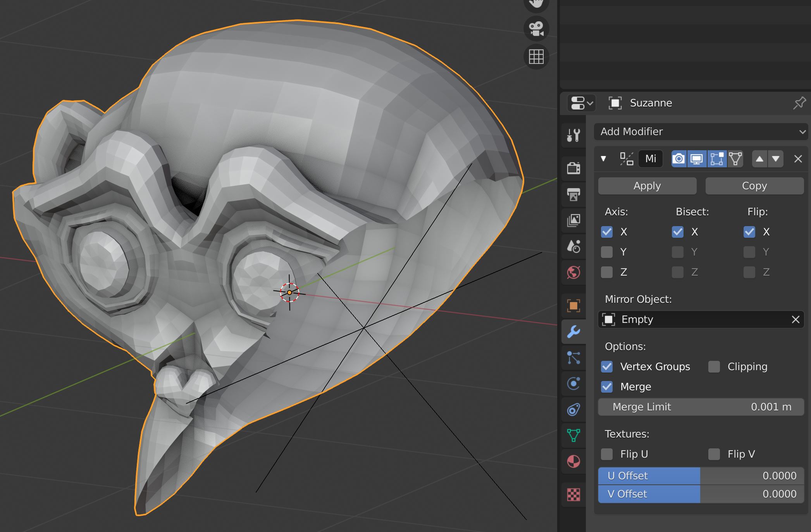Enable the Clipping checkbox
Screen dimensions: 811x532
(x=714, y=367)
